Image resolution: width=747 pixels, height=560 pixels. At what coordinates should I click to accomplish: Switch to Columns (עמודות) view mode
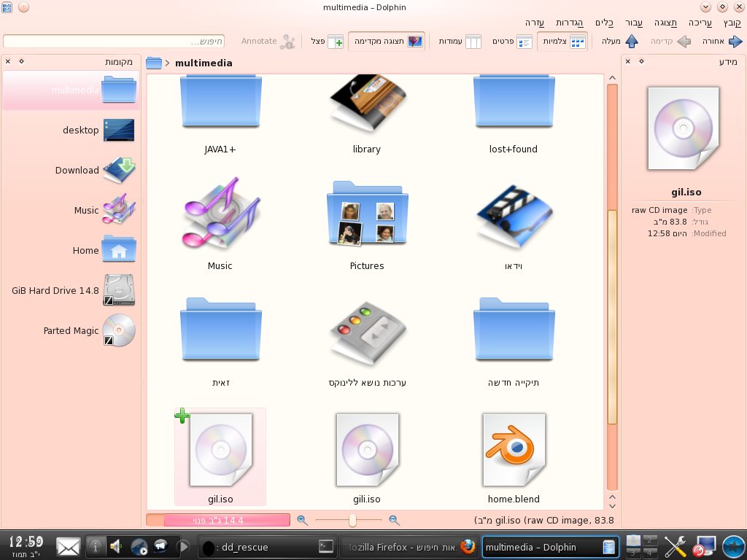pos(460,42)
